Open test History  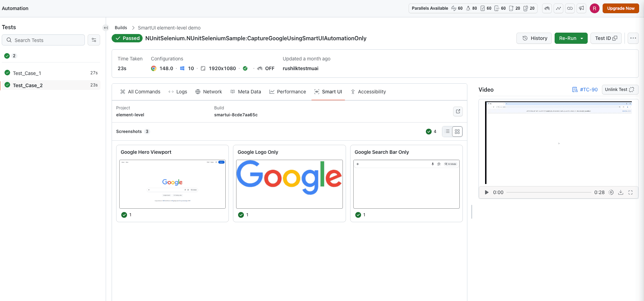coord(534,38)
